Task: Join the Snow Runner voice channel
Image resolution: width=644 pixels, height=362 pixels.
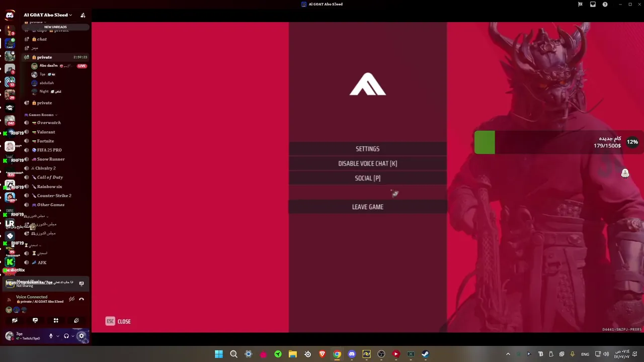Action: [x=55, y=159]
